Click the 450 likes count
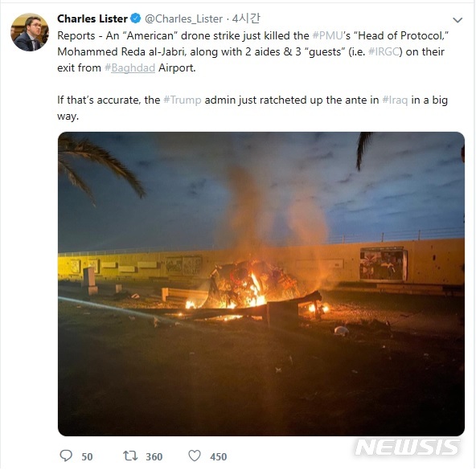 click(x=218, y=456)
